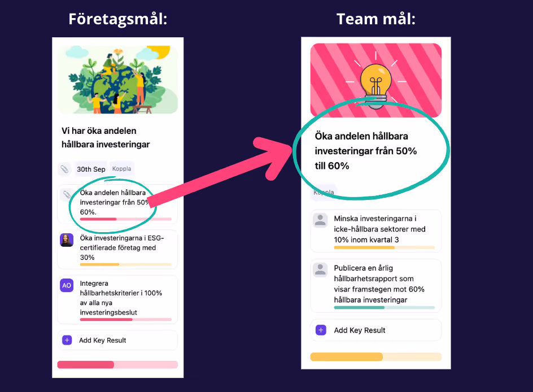
Task: Click the person avatar beside Publicera en årlig
Action: (320, 269)
